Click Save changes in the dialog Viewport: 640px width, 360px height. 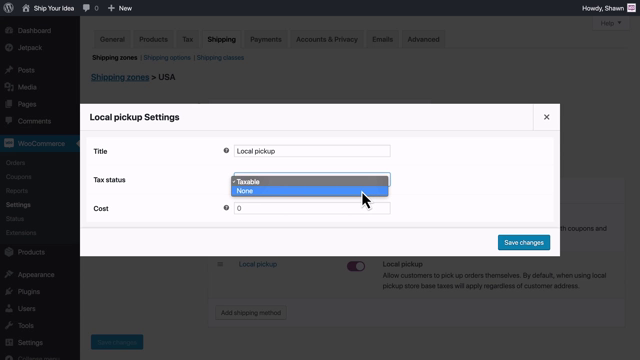point(524,242)
